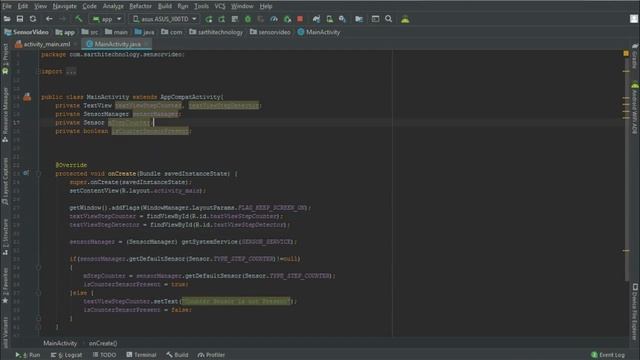Click the Synchronize refresh icon
The height and width of the screenshot is (360, 640).
coord(33,19)
